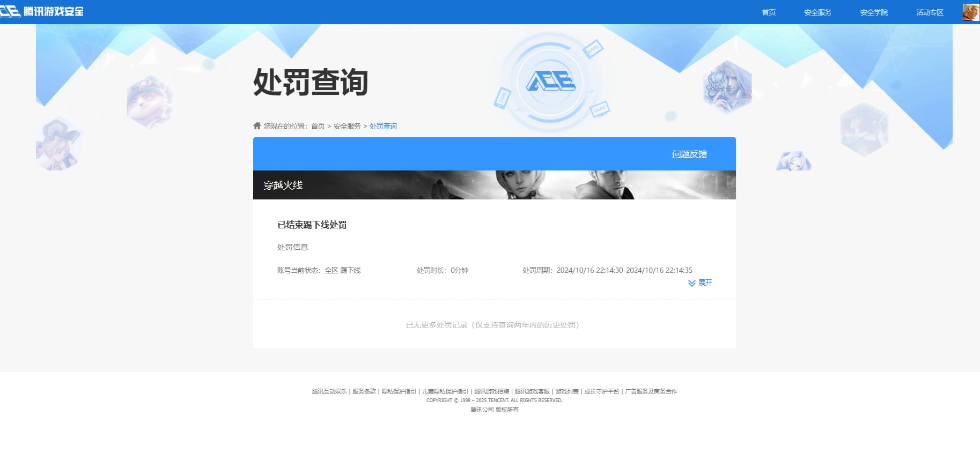Open the 活动专区 menu item
980x453 pixels.
coord(930,12)
